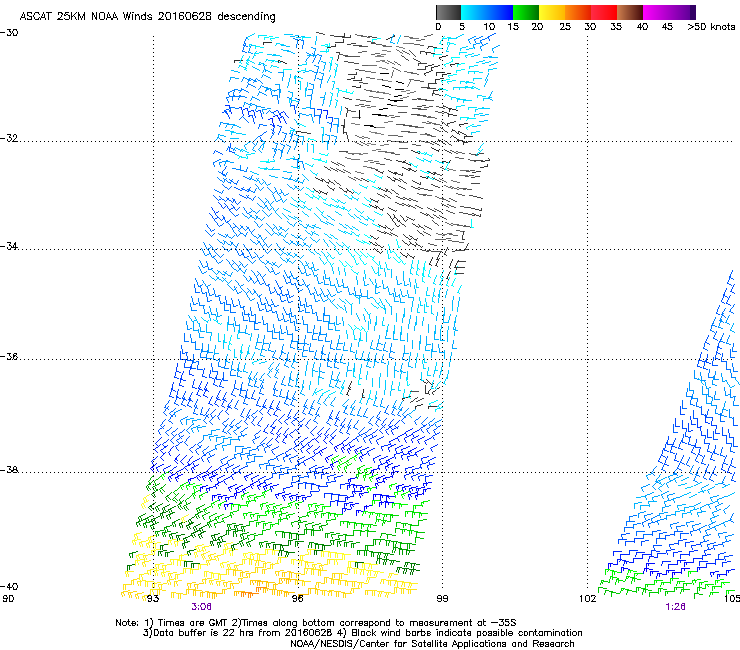Click the yellow 20-25 knots legend color
This screenshot has width=740, height=650.
tap(552, 12)
